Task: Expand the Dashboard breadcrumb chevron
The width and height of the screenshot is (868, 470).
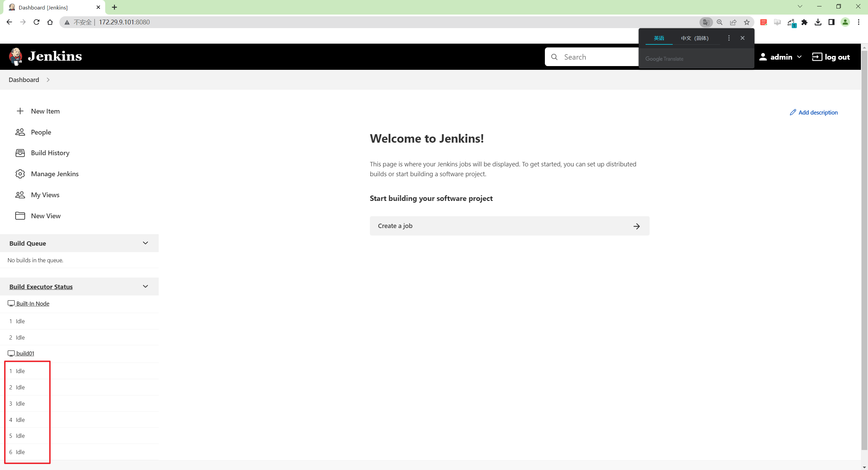Action: (x=48, y=80)
